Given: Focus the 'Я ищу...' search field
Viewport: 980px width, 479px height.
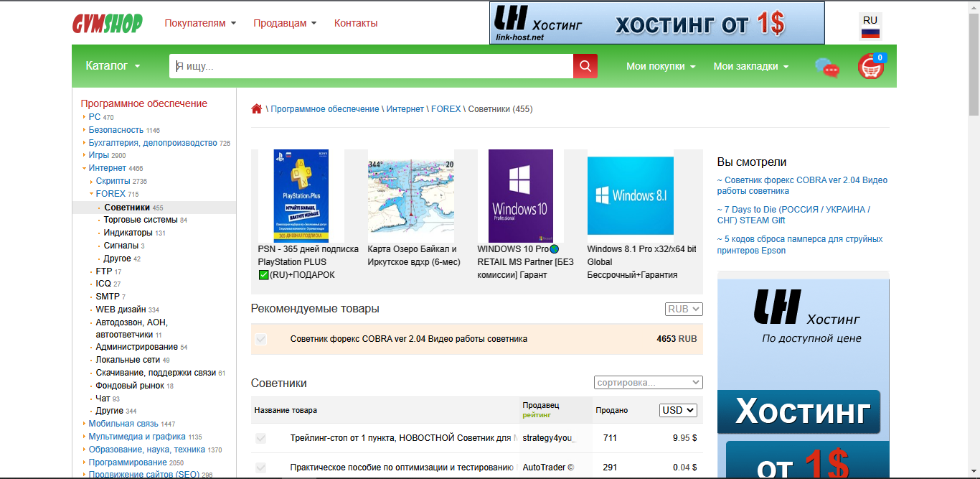Looking at the screenshot, I should (371, 66).
